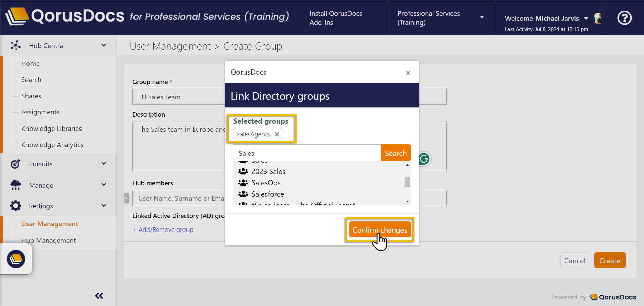Open the help question mark icon
Viewport: 644px width, 306px height.
coord(624,18)
